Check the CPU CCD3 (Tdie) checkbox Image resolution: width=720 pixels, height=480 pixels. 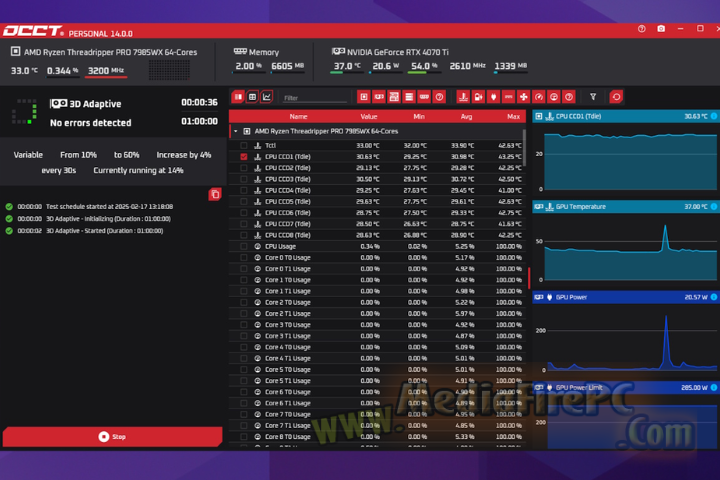[244, 179]
